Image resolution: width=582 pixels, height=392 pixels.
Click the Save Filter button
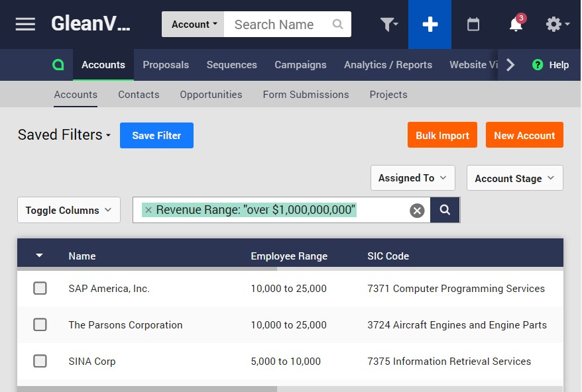pyautogui.click(x=156, y=135)
